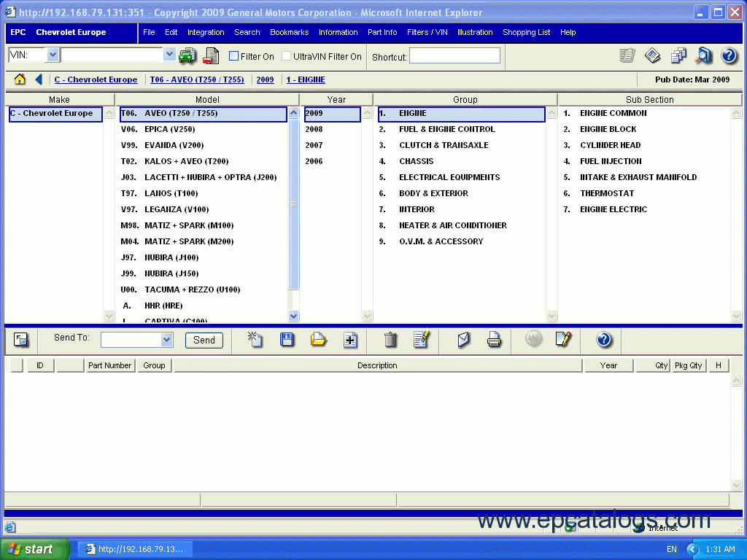Image resolution: width=747 pixels, height=560 pixels.
Task: Open the Shopping List menu
Action: click(x=527, y=32)
